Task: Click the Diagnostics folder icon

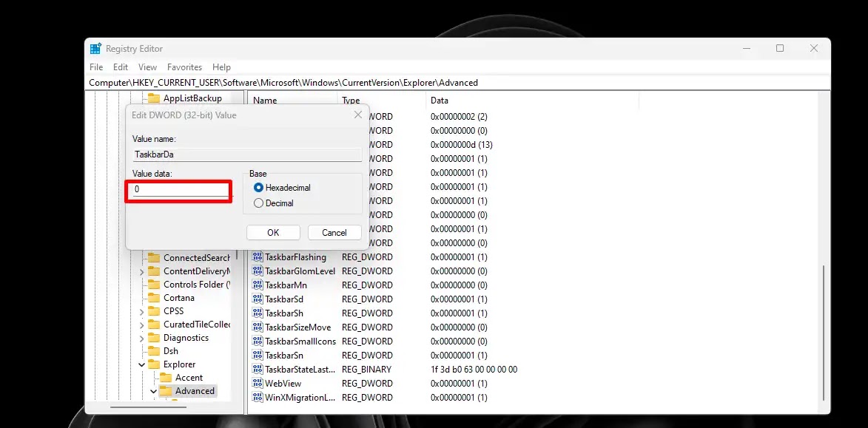Action: point(153,337)
